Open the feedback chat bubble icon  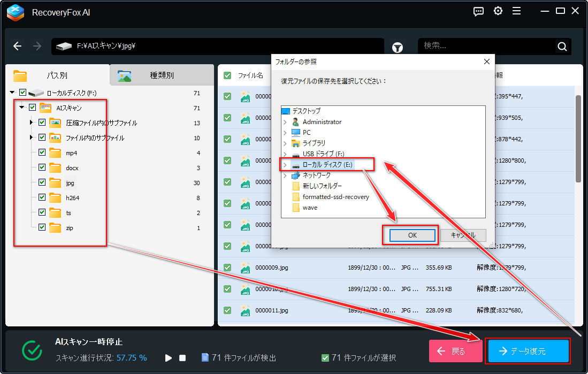point(478,12)
